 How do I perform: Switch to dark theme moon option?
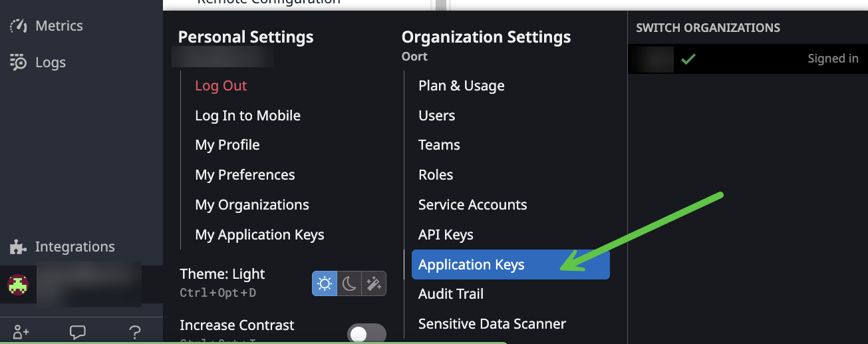click(x=349, y=284)
